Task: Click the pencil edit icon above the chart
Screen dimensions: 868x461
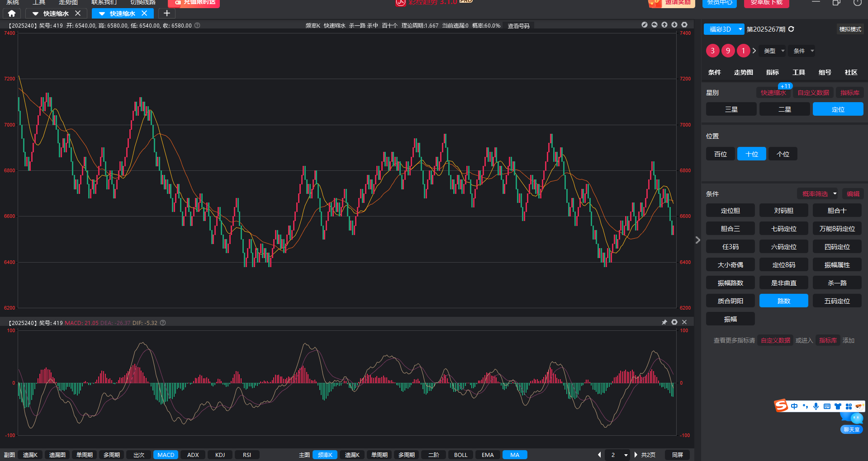Action: [x=644, y=25]
